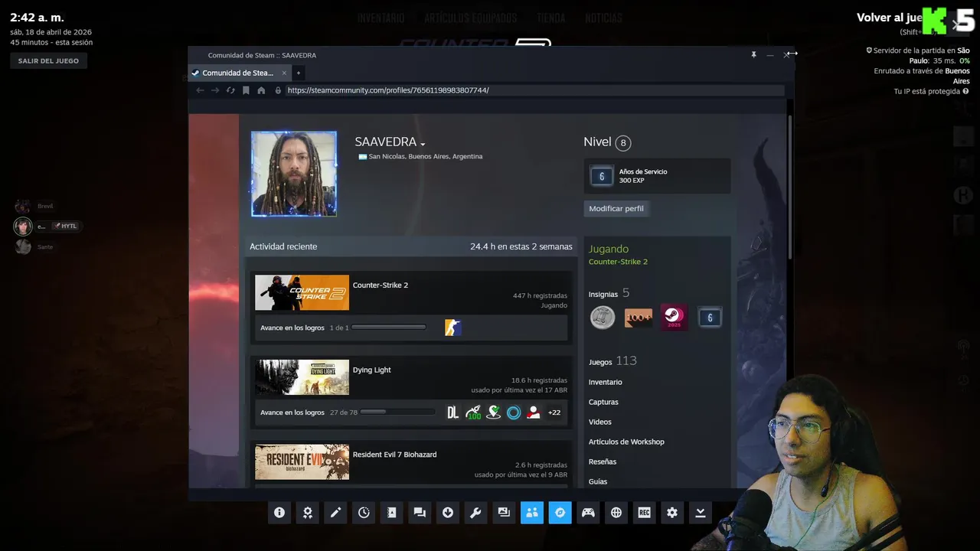Click the wrench icon in overlay toolbar
This screenshot has height=551, width=980.
coord(475,513)
